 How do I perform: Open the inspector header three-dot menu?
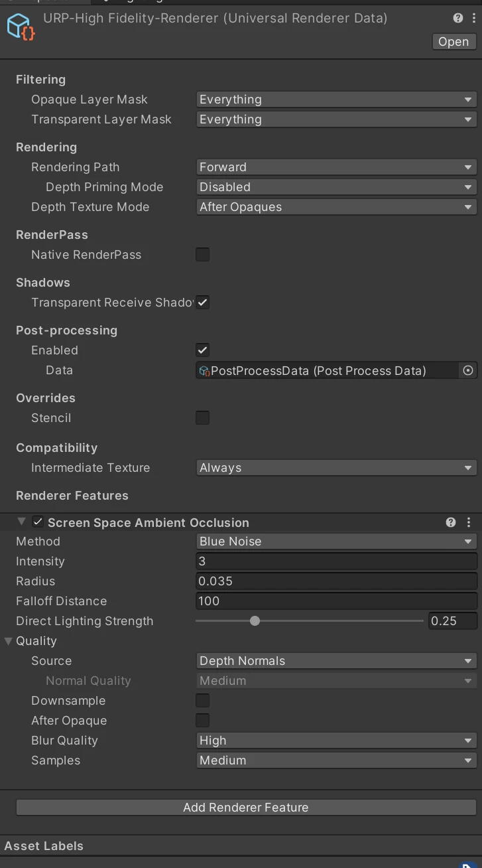tap(472, 19)
